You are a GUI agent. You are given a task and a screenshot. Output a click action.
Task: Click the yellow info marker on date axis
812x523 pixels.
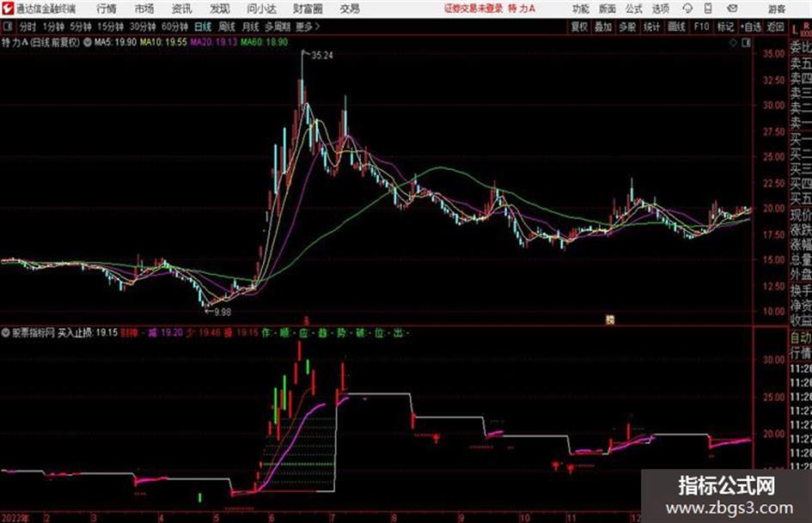tap(610, 320)
